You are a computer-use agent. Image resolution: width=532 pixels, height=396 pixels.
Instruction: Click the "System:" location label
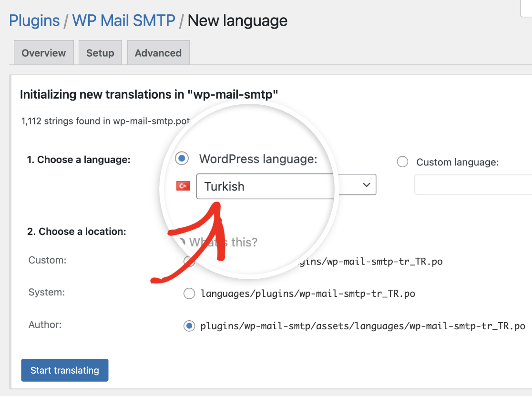[47, 292]
